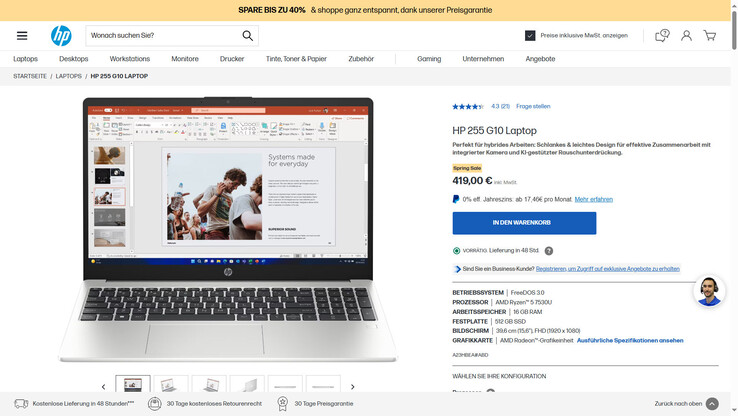Click the green in-stock indicator

point(456,251)
